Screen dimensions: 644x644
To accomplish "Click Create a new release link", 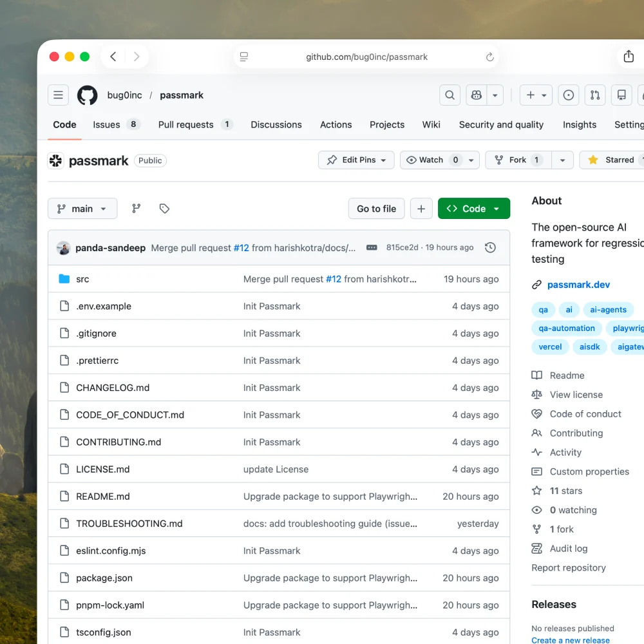I will coord(571,640).
